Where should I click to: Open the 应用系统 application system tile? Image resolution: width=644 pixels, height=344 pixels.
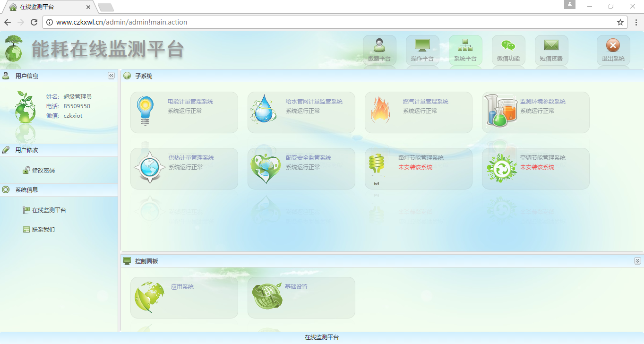pyautogui.click(x=182, y=287)
